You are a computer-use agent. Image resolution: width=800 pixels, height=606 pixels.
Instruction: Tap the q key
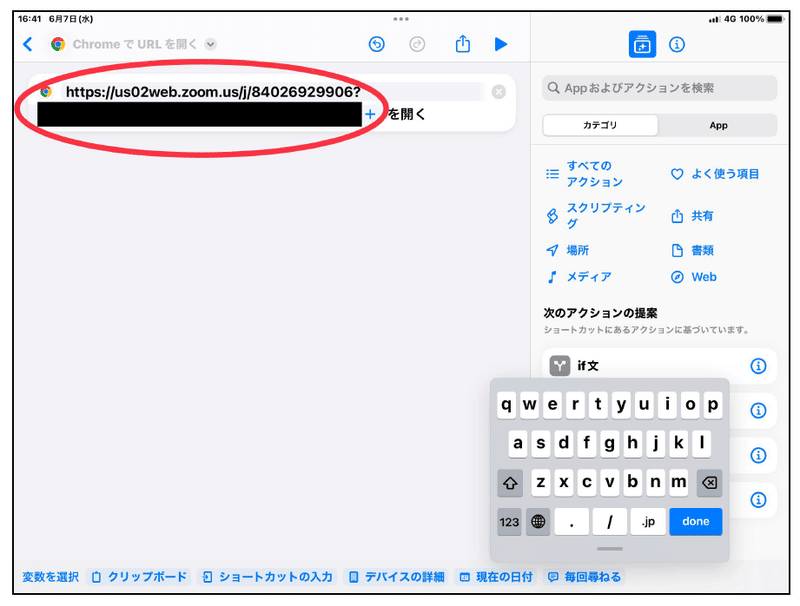coord(506,405)
